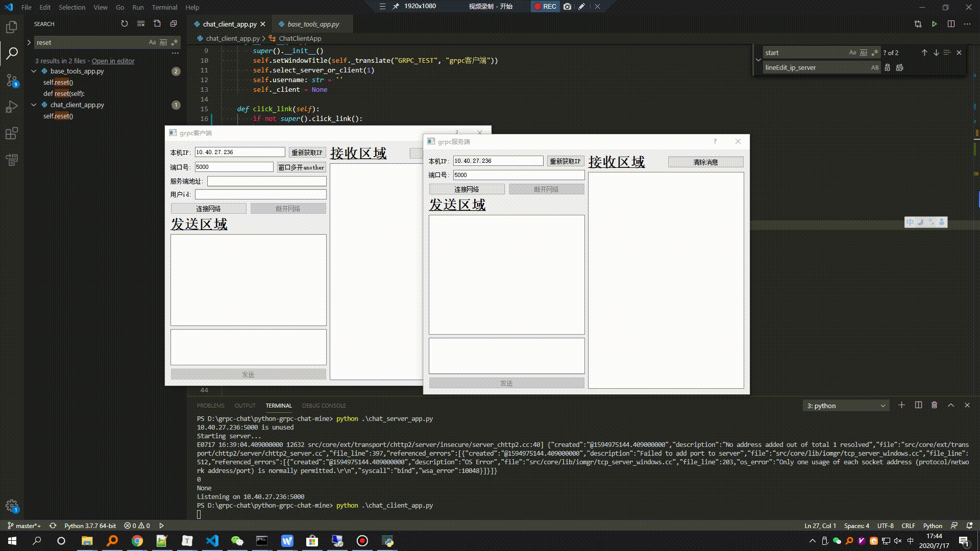Collapse the base_tools_app.py search results
This screenshot has height=551, width=980.
(x=34, y=71)
